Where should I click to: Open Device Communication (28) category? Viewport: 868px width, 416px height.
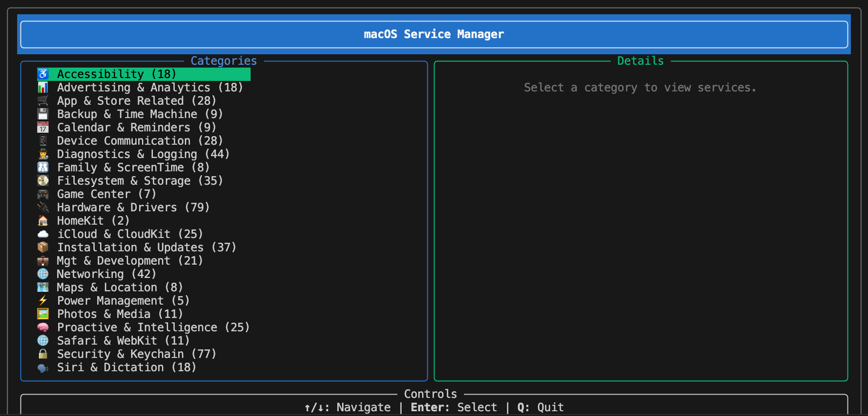click(140, 140)
